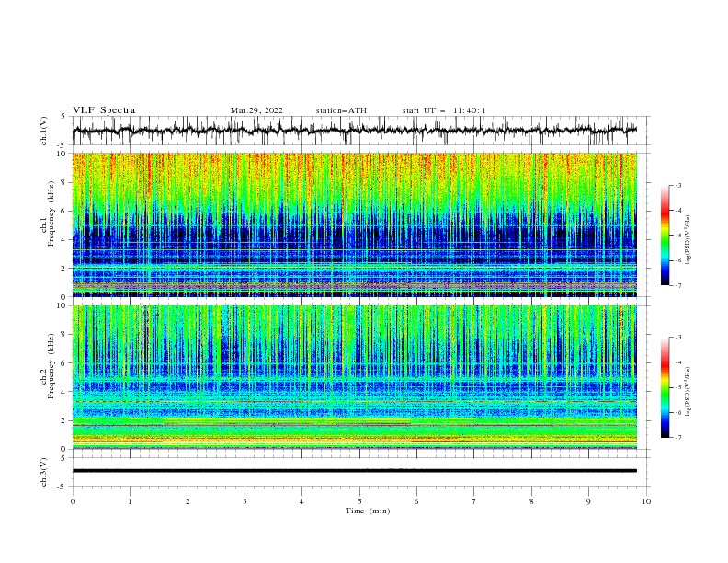Click the ch.2 spectrogram panel
The image size is (728, 563).
pyautogui.click(x=354, y=377)
